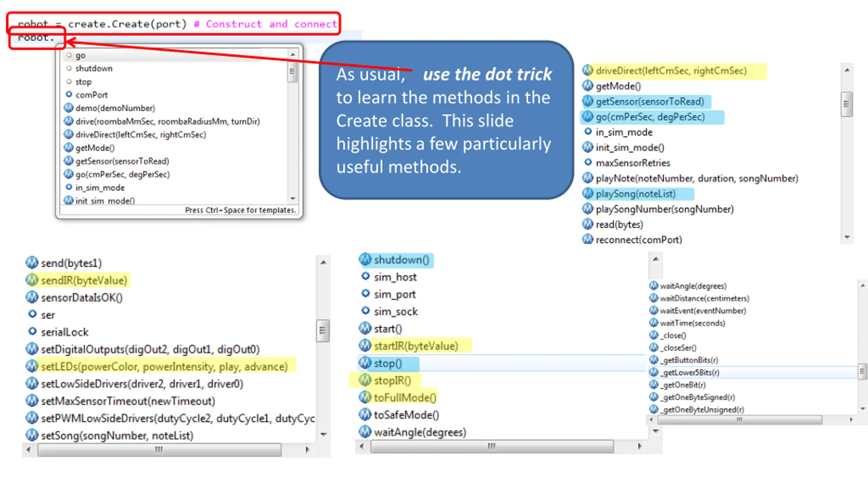Image resolution: width=868 pixels, height=488 pixels.
Task: Click the icon beside _getLower5Bits(r)
Action: click(653, 372)
